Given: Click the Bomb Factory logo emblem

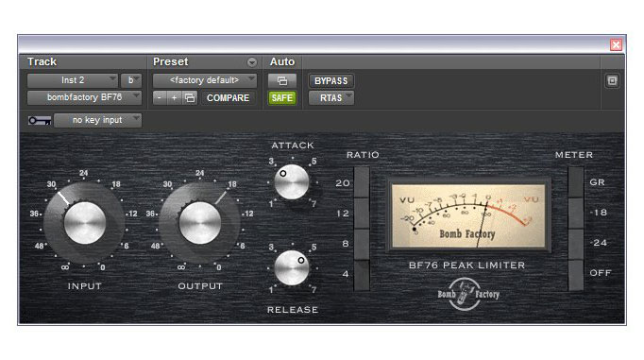Looking at the screenshot, I should [467, 294].
